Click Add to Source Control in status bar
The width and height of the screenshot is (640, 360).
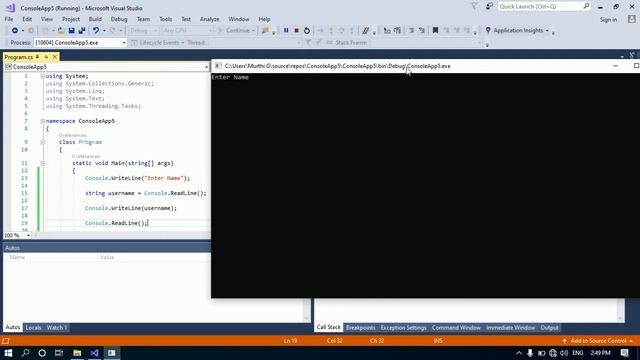(598, 341)
